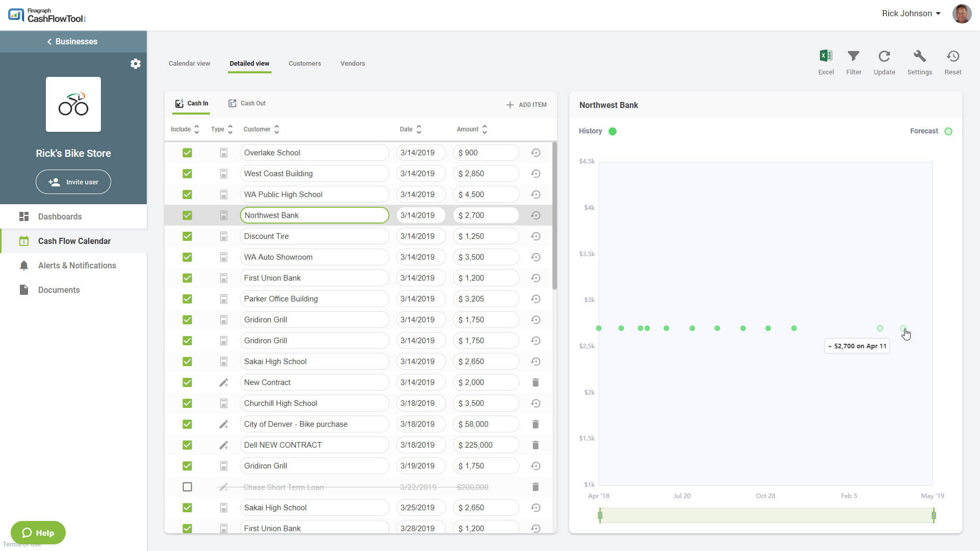Open the Customers tab
980x551 pixels.
tap(305, 64)
